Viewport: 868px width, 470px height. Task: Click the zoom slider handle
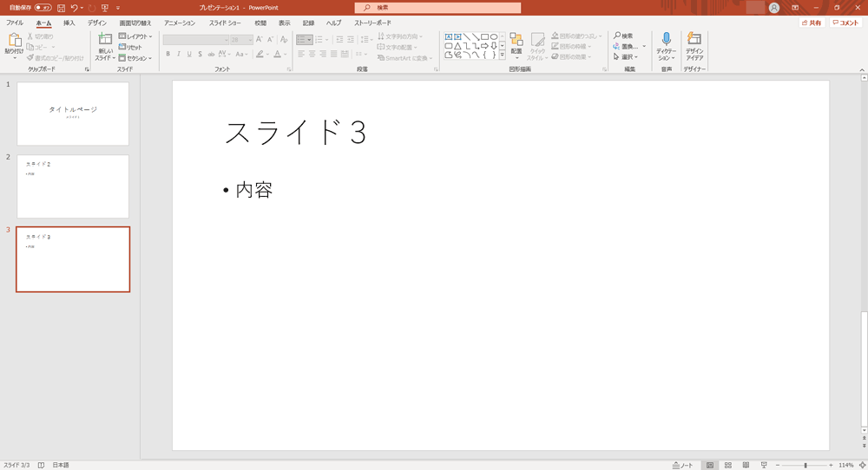tap(806, 465)
